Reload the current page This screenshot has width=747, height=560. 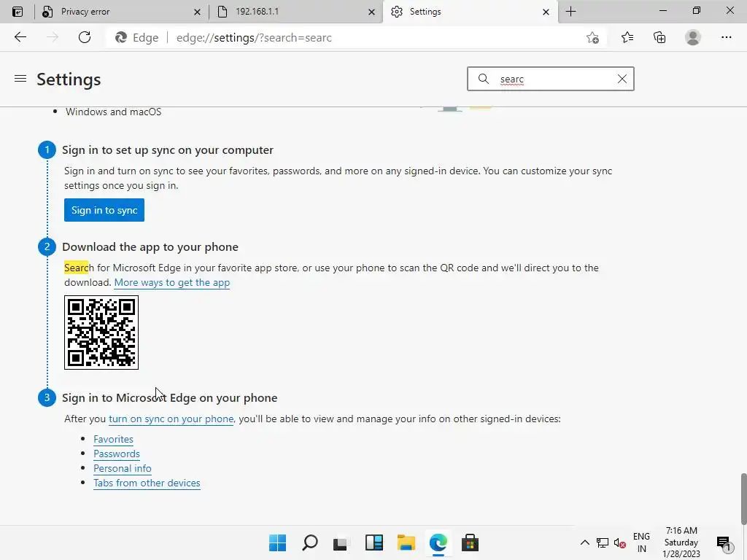85,38
